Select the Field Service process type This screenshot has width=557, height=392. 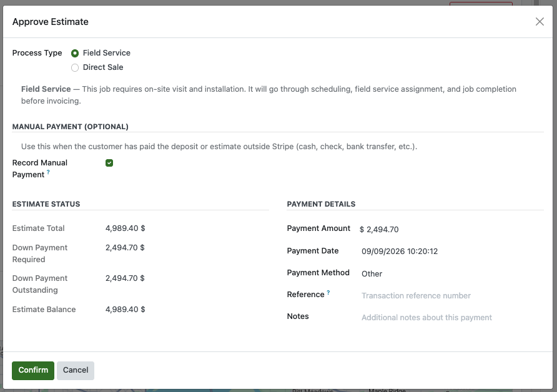pyautogui.click(x=74, y=53)
